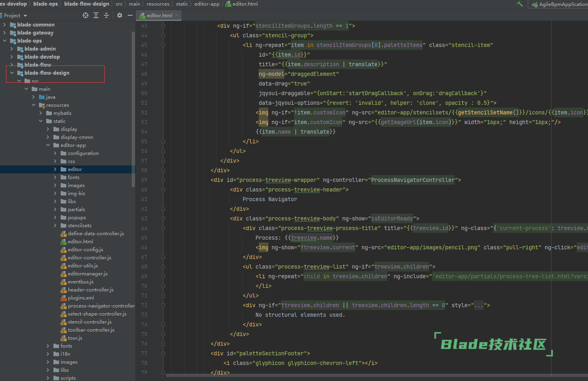Collapse the editor-app folder
Viewport: 588px width, 381px height.
pyautogui.click(x=48, y=145)
